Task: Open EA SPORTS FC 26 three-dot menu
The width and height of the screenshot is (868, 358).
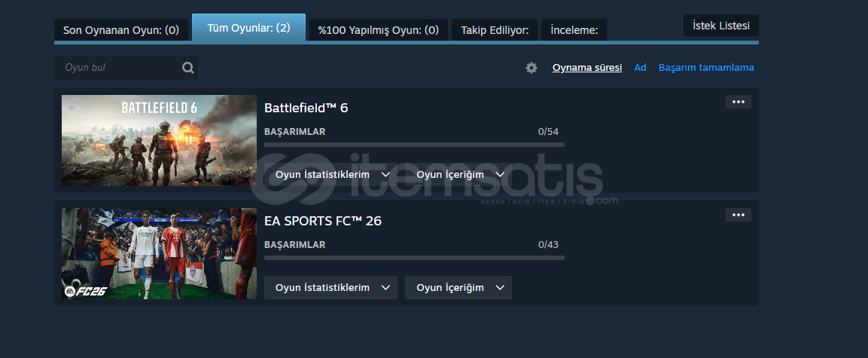Action: tap(738, 215)
